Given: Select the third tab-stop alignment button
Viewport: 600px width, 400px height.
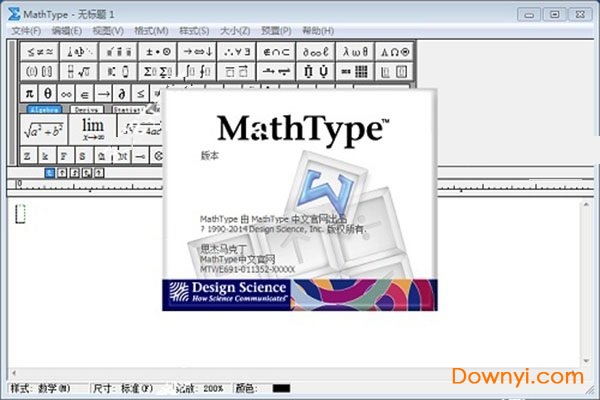Looking at the screenshot, I should [x=75, y=173].
